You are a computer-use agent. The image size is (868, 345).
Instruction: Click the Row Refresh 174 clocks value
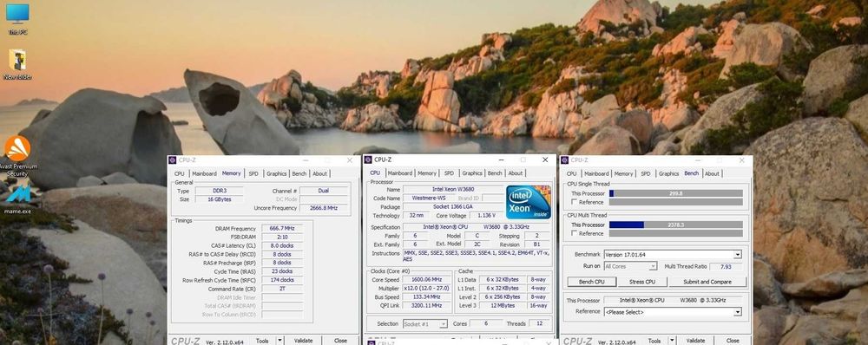tap(282, 280)
